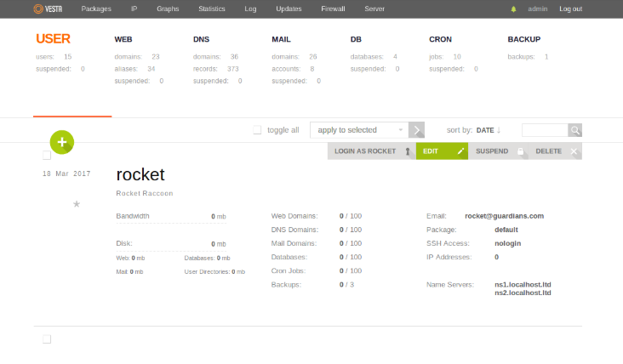The height and width of the screenshot is (364, 623).
Task: Switch to the BACKUP tab
Action: (x=523, y=39)
